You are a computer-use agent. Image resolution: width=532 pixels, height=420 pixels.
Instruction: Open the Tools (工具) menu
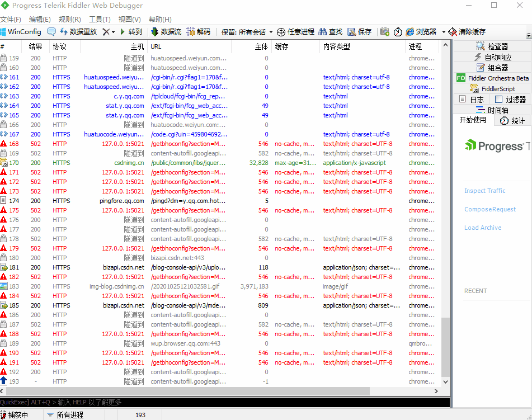point(100,20)
